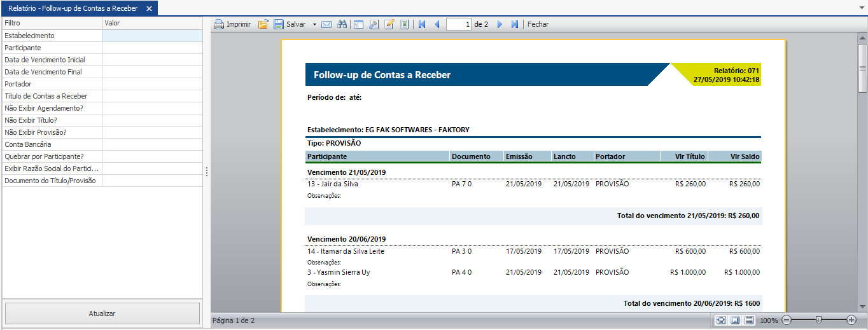Click the zoom slider handle

coord(818,320)
